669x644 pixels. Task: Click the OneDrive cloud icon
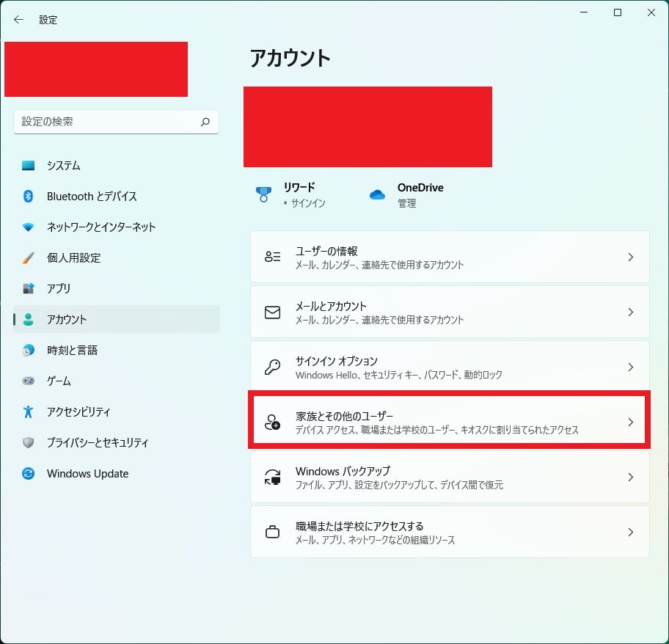coord(377,195)
